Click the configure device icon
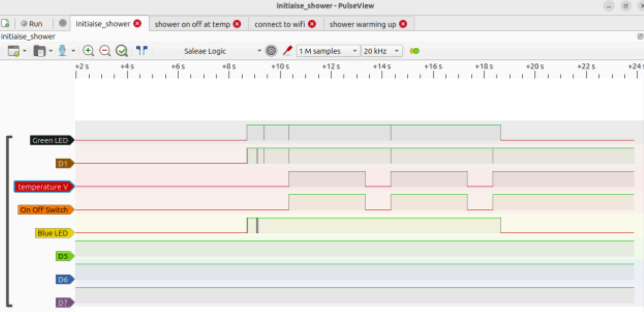Image resolution: width=644 pixels, height=312 pixels. coord(271,51)
